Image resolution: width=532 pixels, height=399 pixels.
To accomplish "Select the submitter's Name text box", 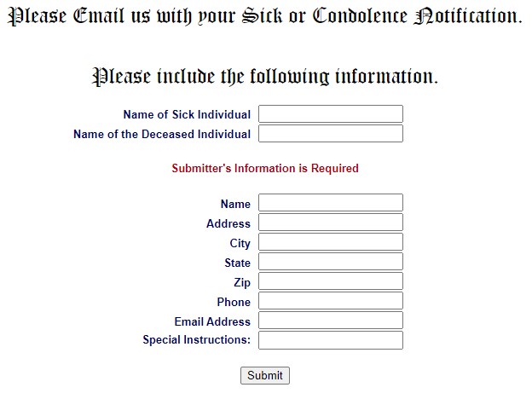I will [x=331, y=203].
